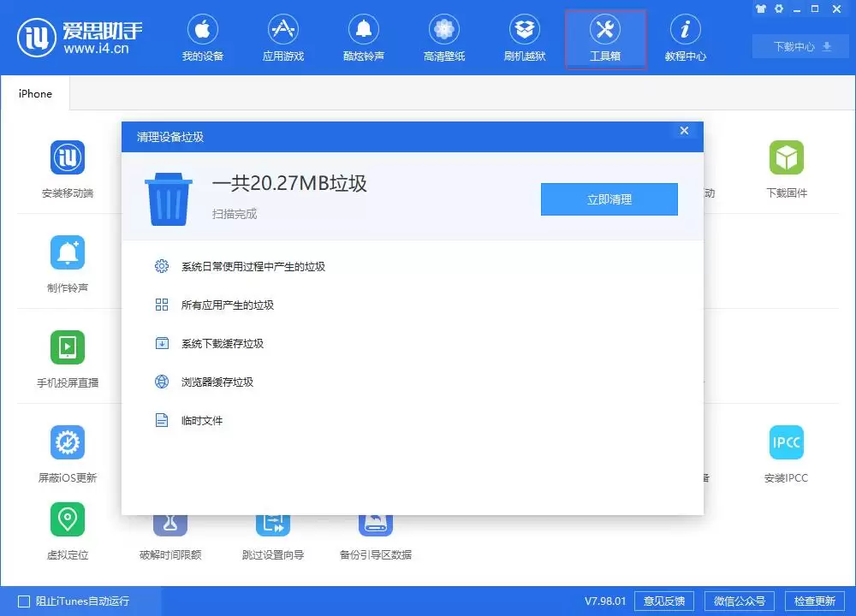Image resolution: width=856 pixels, height=616 pixels.
Task: Open 下载固件 firmware download tool
Action: [x=786, y=169]
